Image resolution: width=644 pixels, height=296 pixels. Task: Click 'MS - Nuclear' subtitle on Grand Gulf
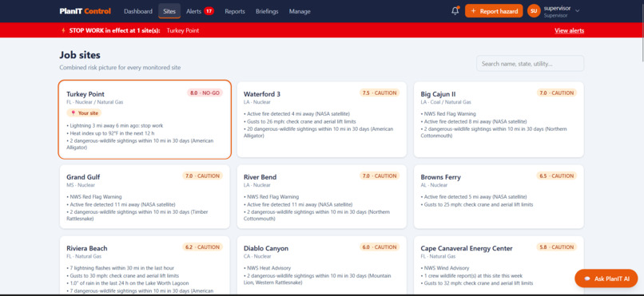pyautogui.click(x=81, y=185)
